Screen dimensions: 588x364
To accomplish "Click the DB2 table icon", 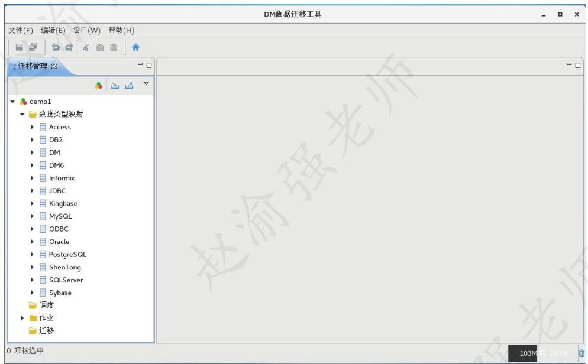I will 43,139.
